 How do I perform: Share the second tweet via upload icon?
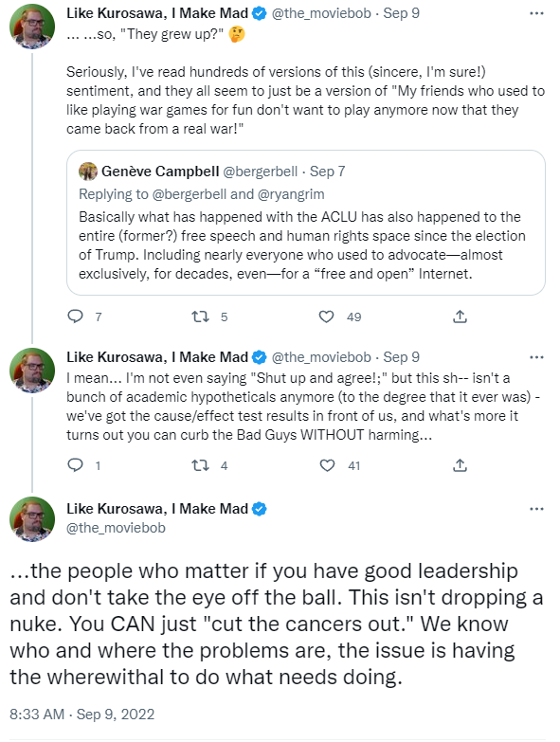coord(460,465)
